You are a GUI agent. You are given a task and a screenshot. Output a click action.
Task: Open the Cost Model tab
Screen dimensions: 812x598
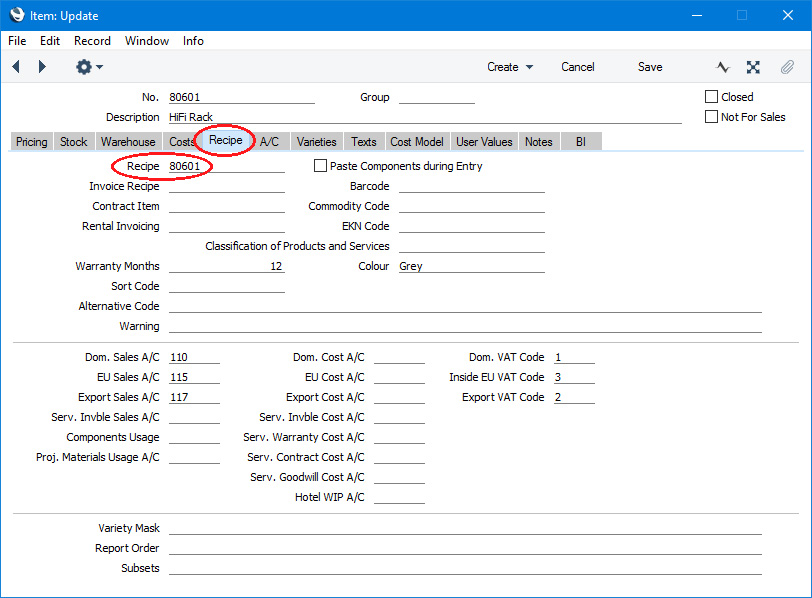[x=417, y=141]
